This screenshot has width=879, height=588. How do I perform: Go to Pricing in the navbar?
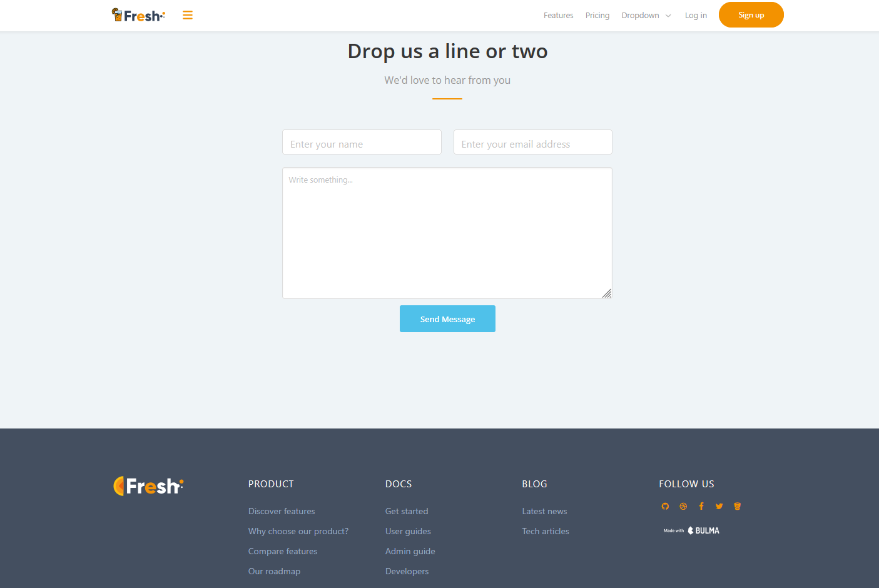(597, 16)
